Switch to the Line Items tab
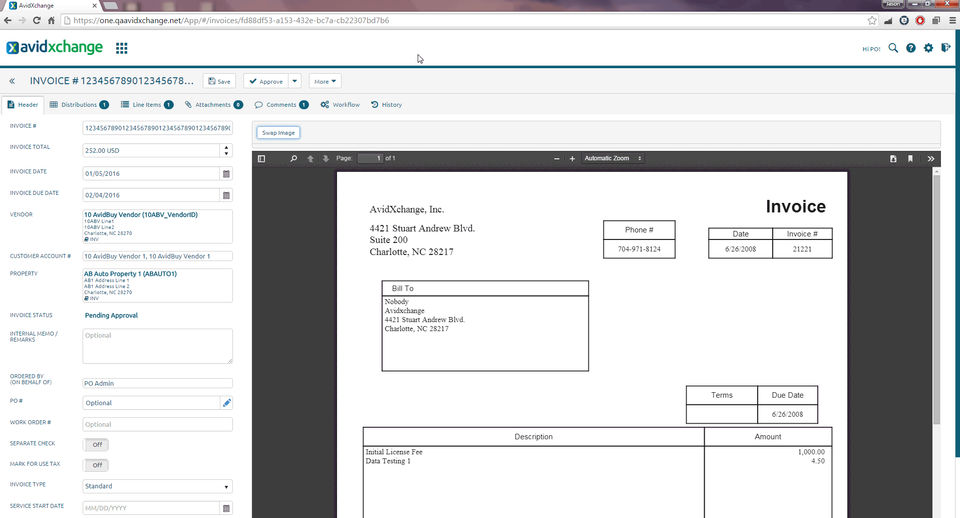This screenshot has width=960, height=518. click(x=147, y=105)
